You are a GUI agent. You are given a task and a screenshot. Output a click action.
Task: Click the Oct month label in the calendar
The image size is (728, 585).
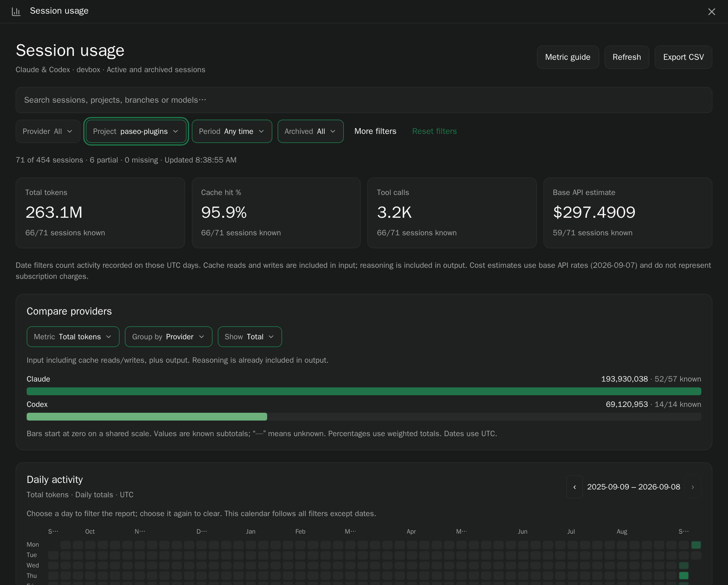(90, 532)
